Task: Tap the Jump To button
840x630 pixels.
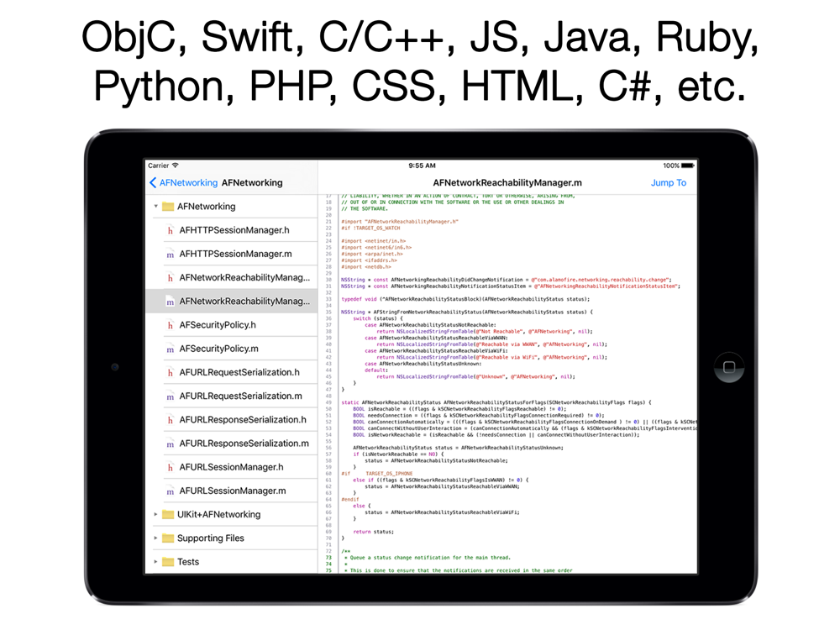Action: (x=668, y=182)
